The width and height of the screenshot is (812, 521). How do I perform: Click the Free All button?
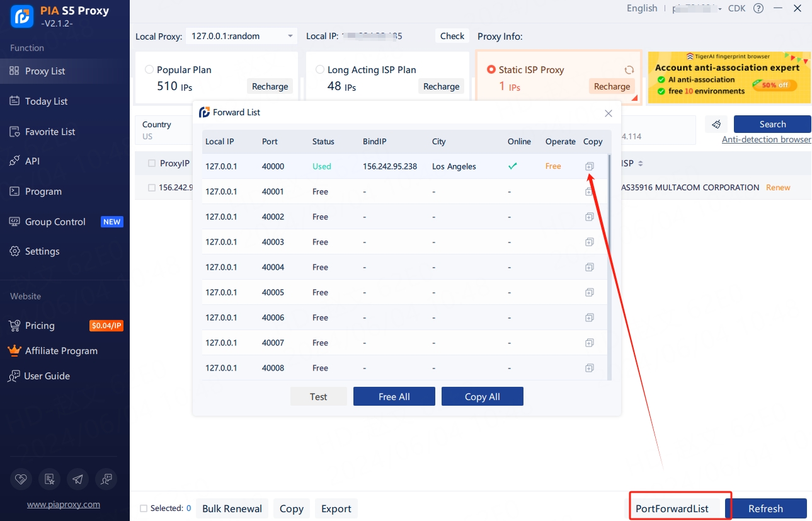pos(394,396)
